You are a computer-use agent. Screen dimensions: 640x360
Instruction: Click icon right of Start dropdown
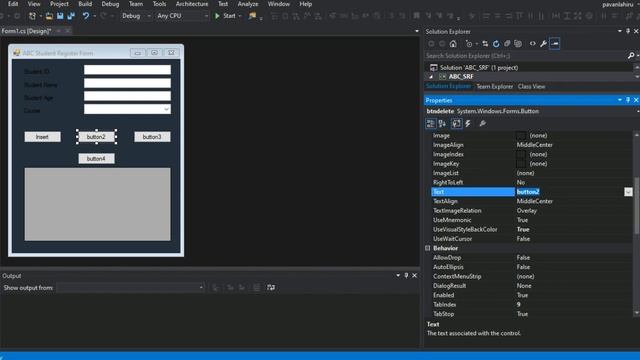pos(252,16)
